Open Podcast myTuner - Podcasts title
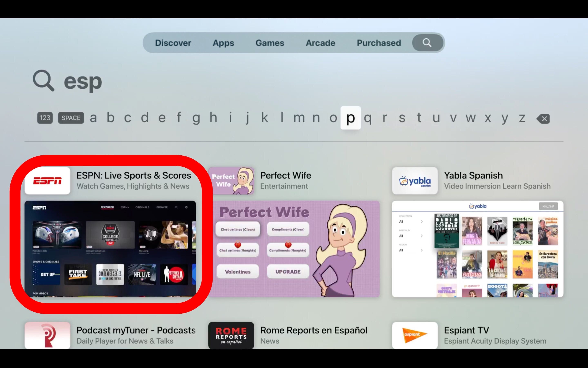Image resolution: width=588 pixels, height=368 pixels. pyautogui.click(x=136, y=330)
